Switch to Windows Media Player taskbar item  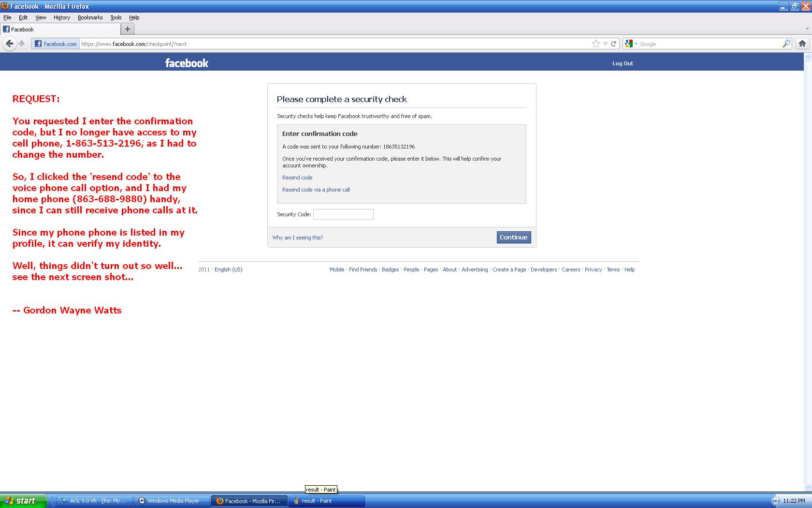tap(172, 501)
